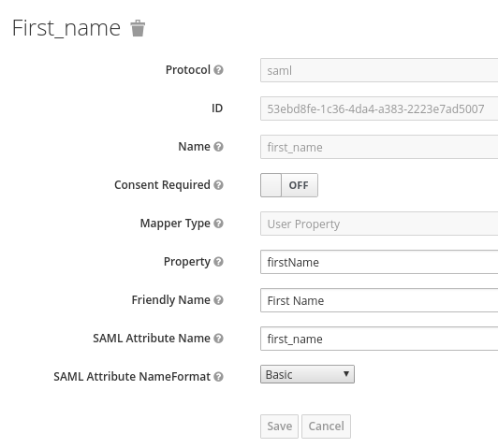The image size is (498, 448).
Task: Show help for Consent Required
Action: tap(218, 185)
